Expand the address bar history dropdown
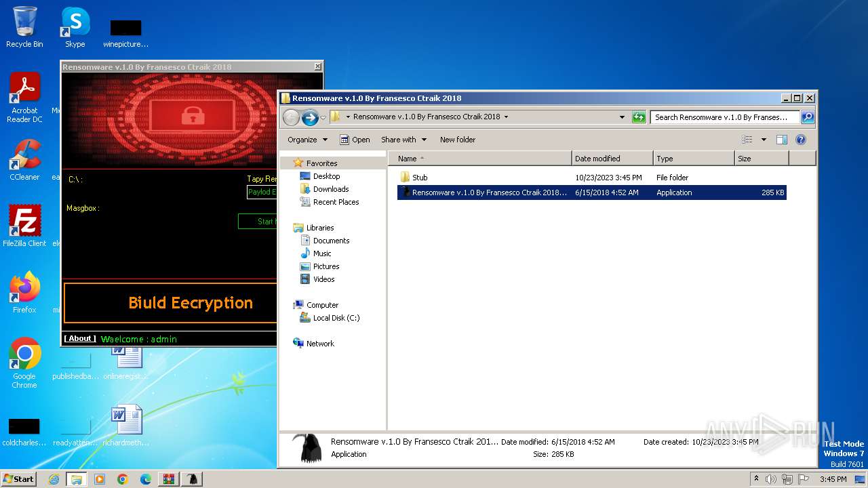 (622, 117)
